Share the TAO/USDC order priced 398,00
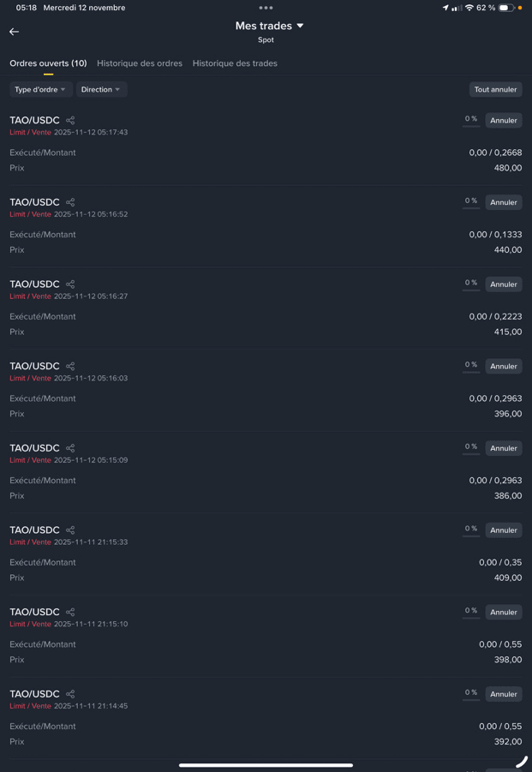Screen dimensions: 532x772 coord(70,613)
